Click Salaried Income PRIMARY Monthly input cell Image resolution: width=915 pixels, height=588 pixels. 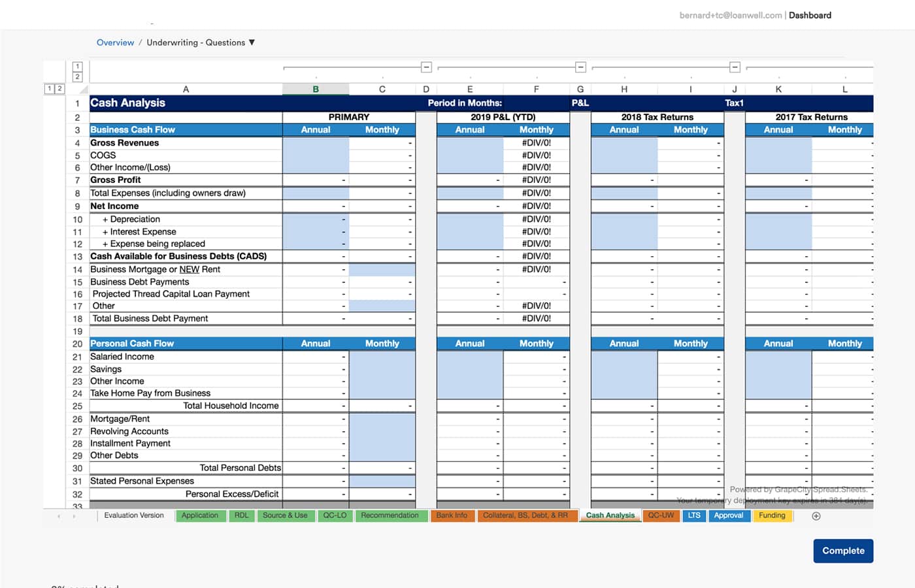[382, 357]
